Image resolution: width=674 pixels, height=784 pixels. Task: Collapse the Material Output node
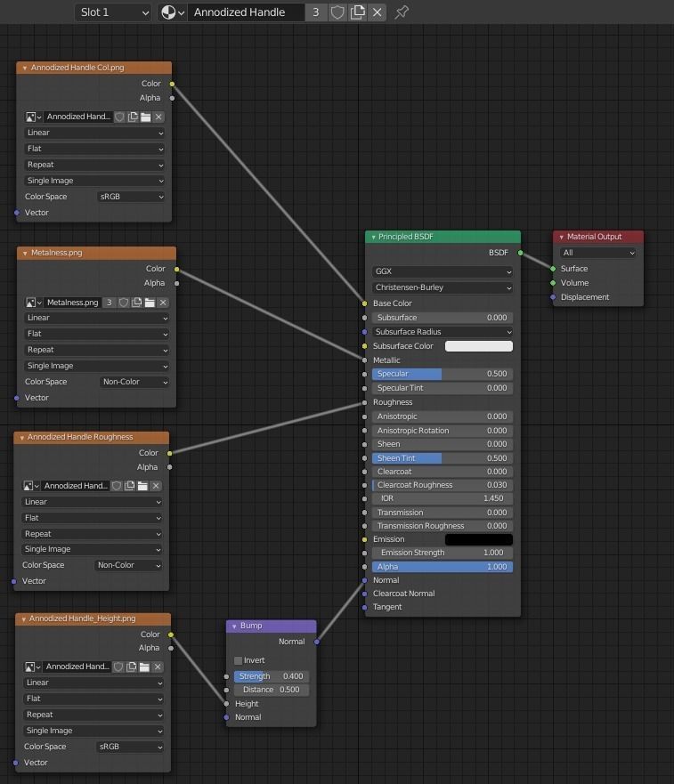[x=562, y=237]
